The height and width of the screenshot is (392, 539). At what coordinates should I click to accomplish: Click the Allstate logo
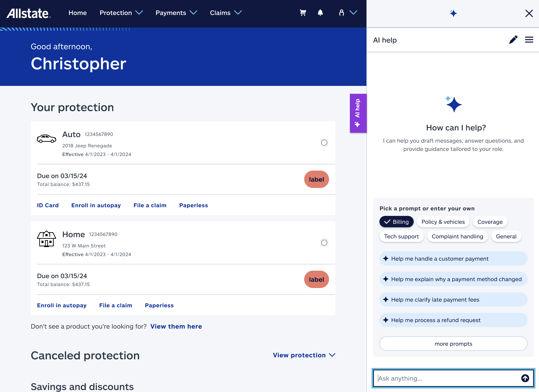(28, 13)
